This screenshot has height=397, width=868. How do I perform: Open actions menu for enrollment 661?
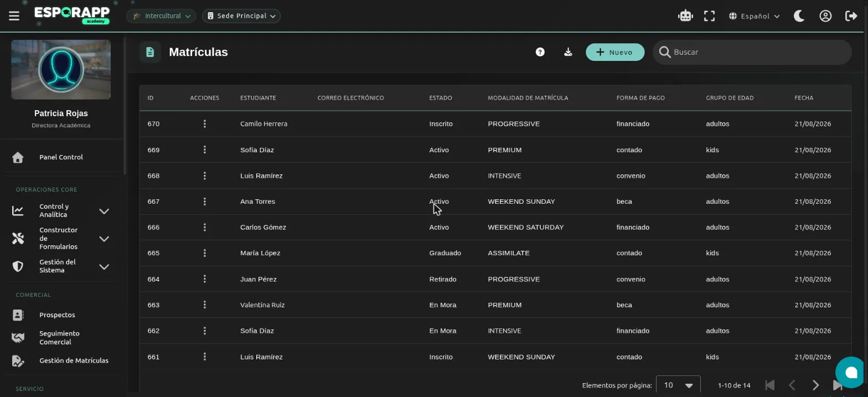[x=205, y=357]
